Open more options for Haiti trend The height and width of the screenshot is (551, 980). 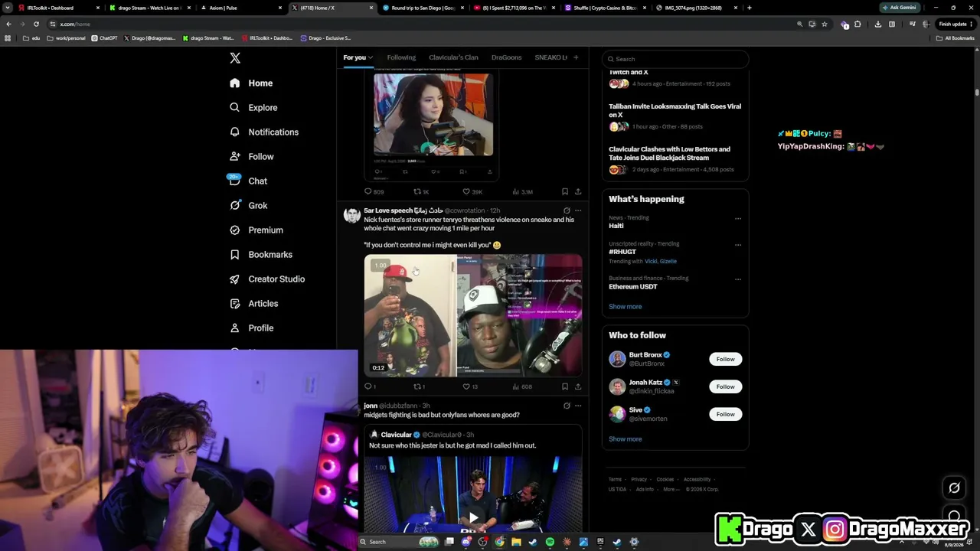pyautogui.click(x=738, y=218)
